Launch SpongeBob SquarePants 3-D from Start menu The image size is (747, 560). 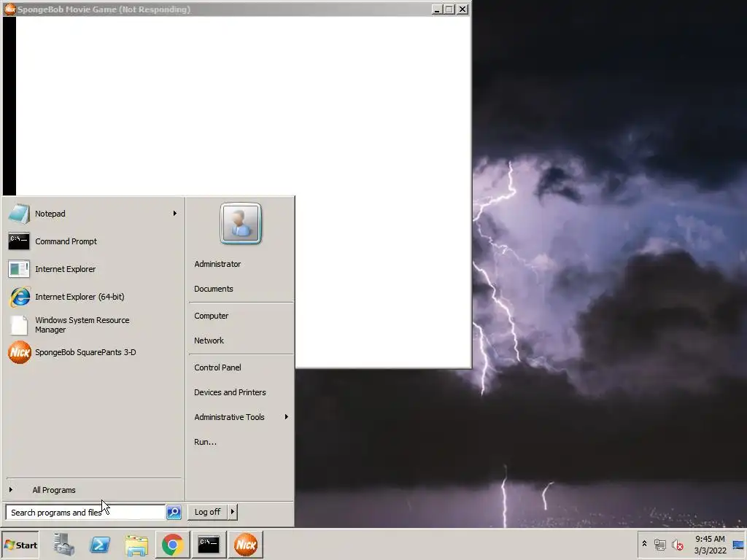coord(93,352)
